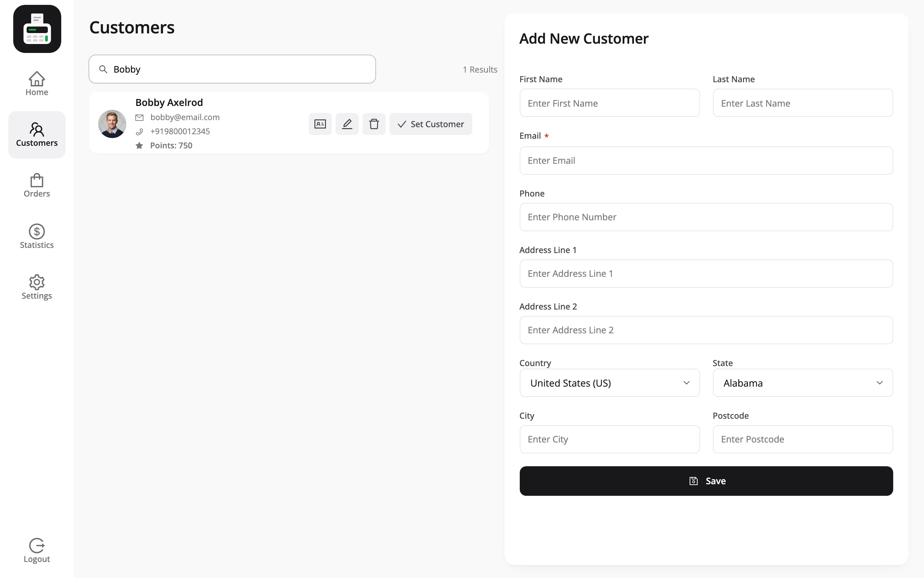Focus the Last Name input field

(x=803, y=103)
